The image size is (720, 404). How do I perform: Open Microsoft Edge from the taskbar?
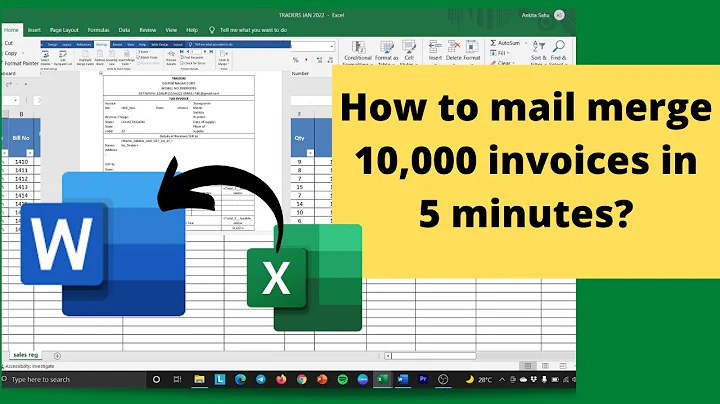pos(240,379)
